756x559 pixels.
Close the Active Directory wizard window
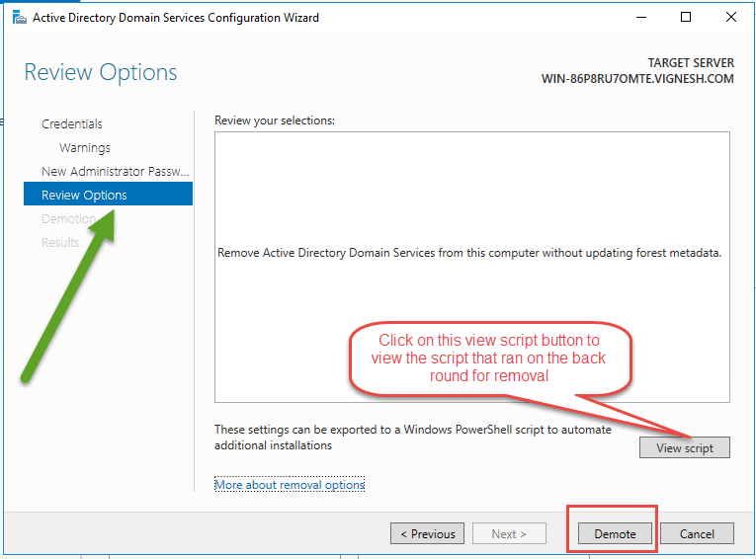pos(730,17)
